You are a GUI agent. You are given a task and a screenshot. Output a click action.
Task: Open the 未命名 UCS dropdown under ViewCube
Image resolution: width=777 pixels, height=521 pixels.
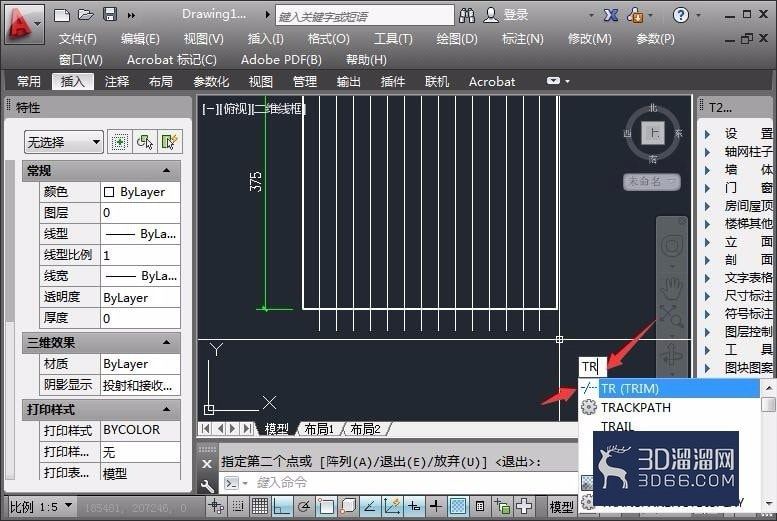pyautogui.click(x=651, y=181)
